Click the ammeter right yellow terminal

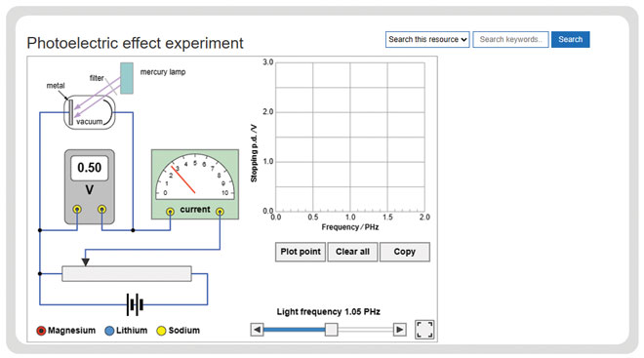point(221,212)
